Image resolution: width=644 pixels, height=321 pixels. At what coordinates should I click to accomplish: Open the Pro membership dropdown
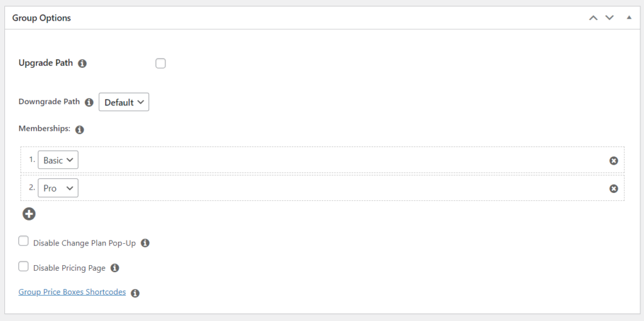tap(58, 188)
